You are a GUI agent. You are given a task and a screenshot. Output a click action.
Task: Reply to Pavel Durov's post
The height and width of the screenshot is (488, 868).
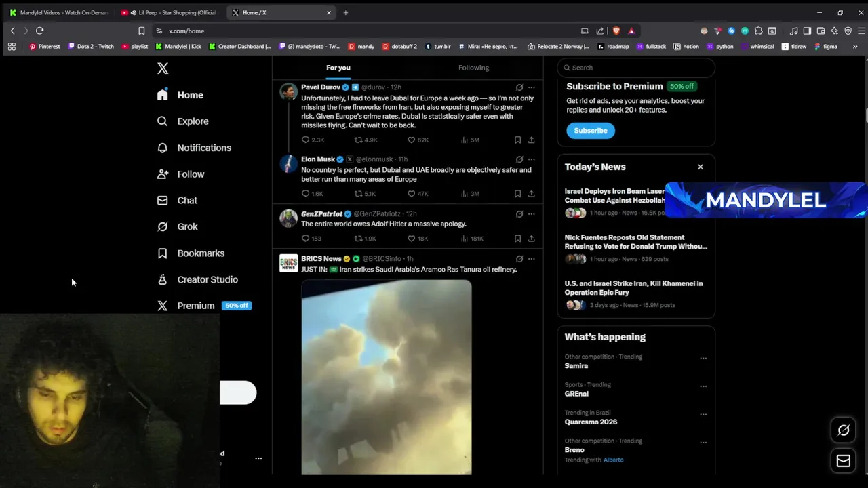[x=313, y=140]
